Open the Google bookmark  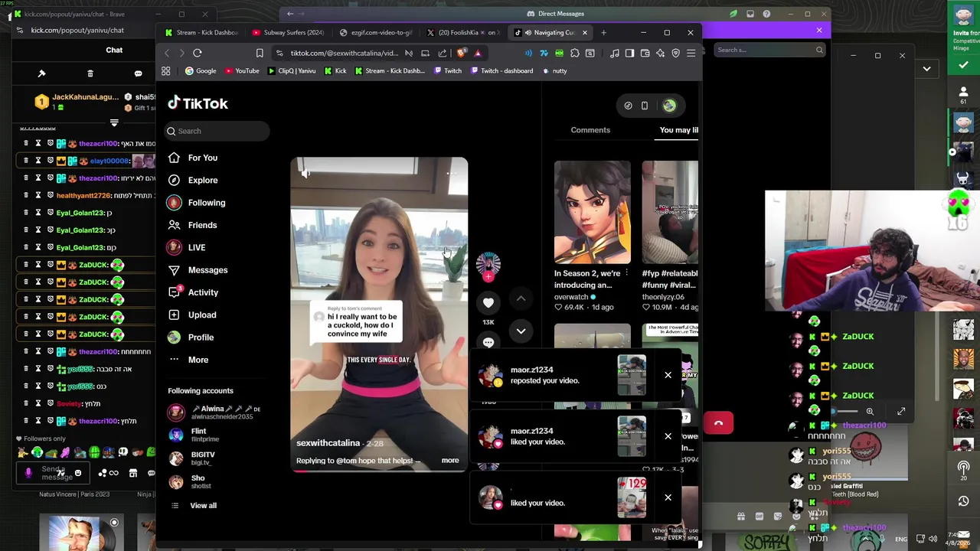coord(201,70)
